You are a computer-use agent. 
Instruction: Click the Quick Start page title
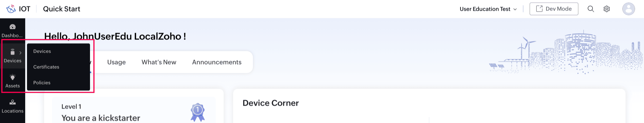[61, 9]
